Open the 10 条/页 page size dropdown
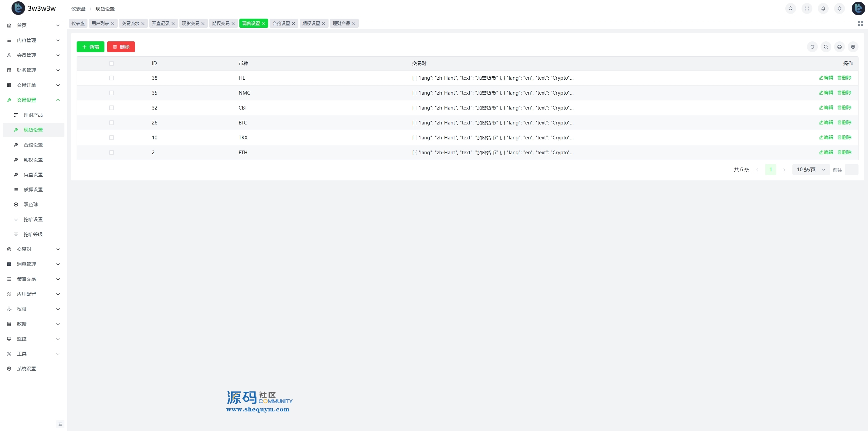The image size is (868, 431). pos(811,170)
